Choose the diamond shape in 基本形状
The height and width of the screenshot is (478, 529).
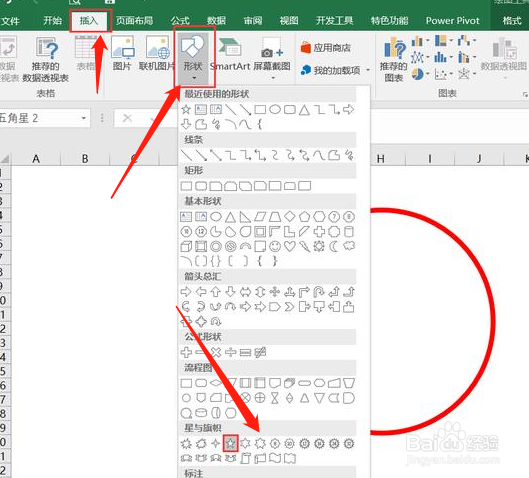tap(289, 216)
